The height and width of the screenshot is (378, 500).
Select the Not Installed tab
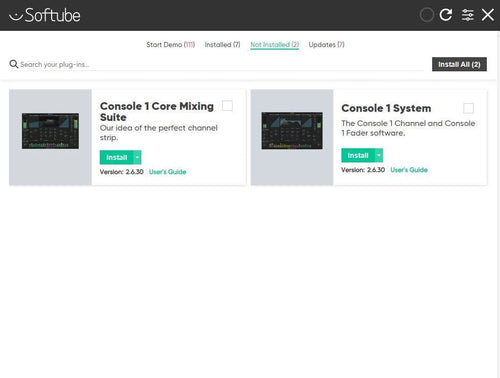(275, 45)
